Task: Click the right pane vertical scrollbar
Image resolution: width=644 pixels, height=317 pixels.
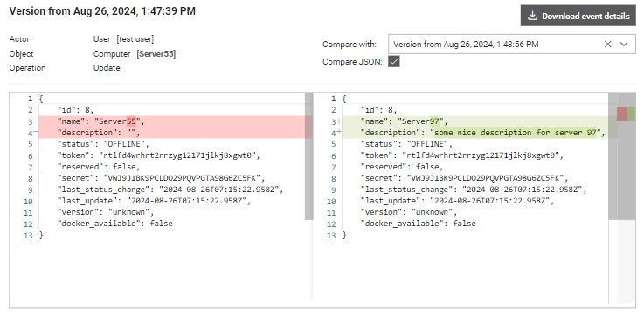Action: [x=613, y=156]
